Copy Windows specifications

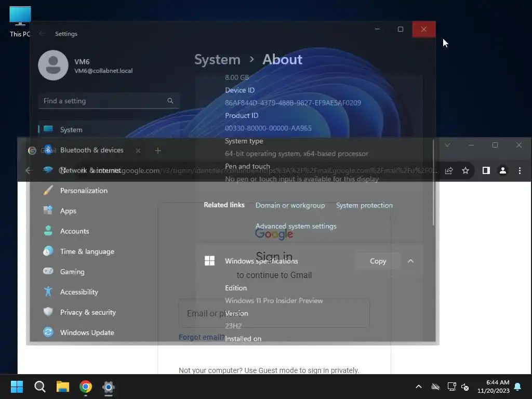pos(378,261)
